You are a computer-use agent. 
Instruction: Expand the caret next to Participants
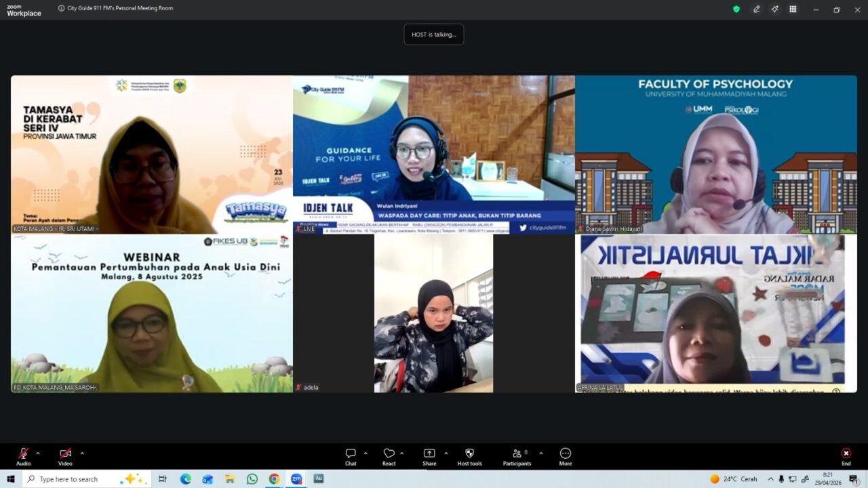pos(540,453)
